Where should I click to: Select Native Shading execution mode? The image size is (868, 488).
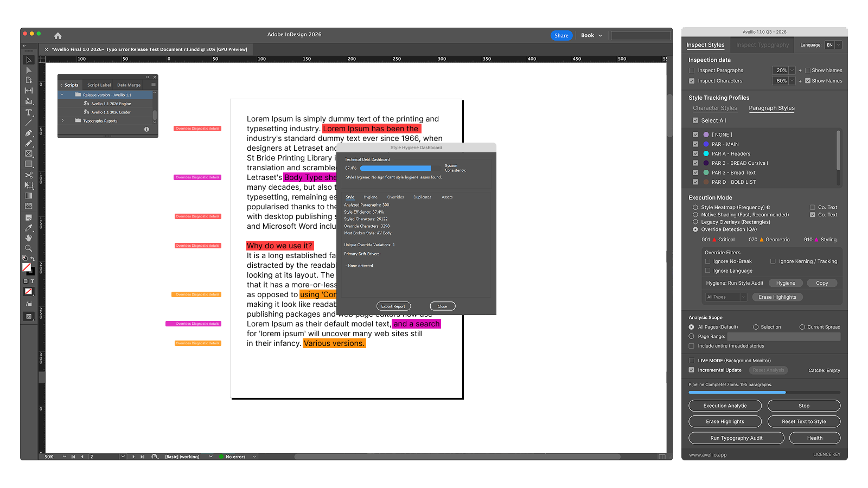coord(695,215)
